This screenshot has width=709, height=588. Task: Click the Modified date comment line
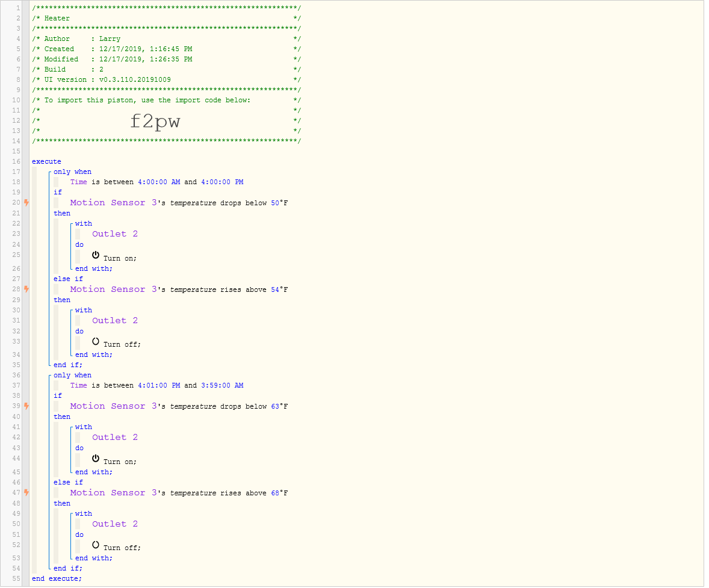(166, 59)
